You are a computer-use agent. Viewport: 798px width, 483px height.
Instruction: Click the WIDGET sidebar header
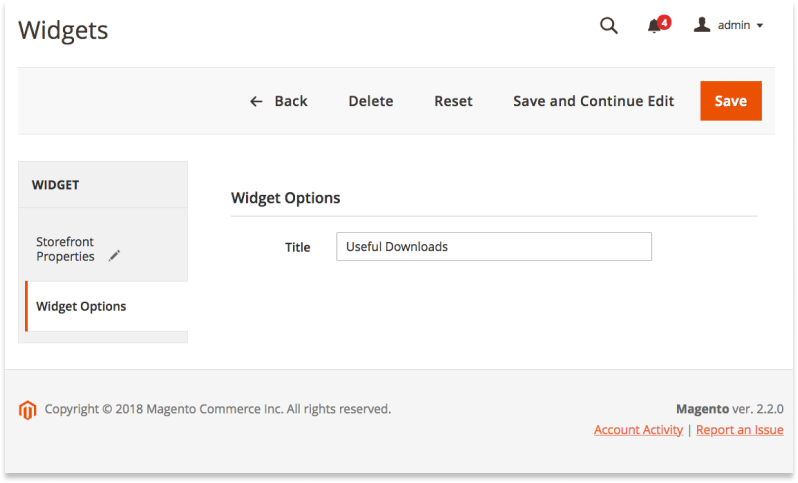[x=103, y=185]
